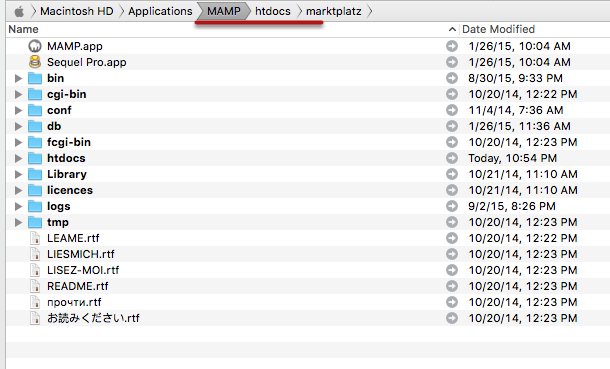Select the Library folder name
This screenshot has width=610, height=369.
pos(67,175)
